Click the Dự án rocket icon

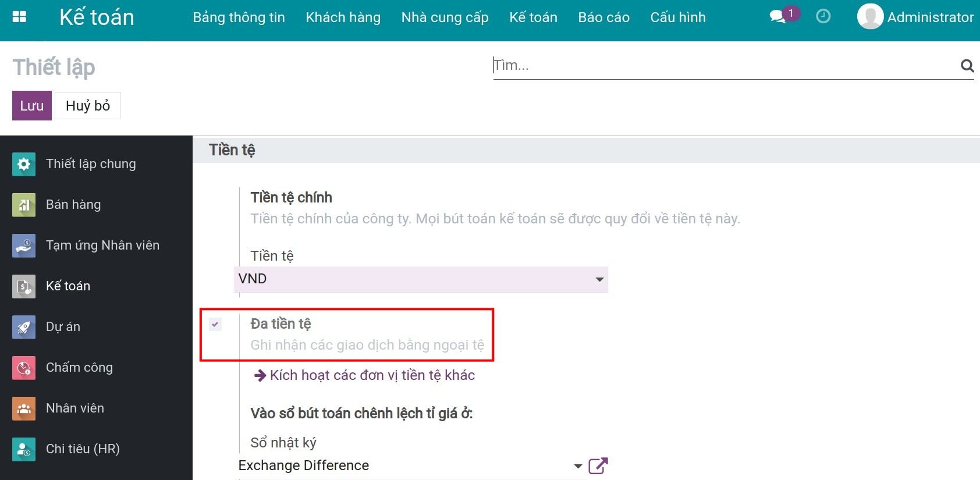click(24, 327)
